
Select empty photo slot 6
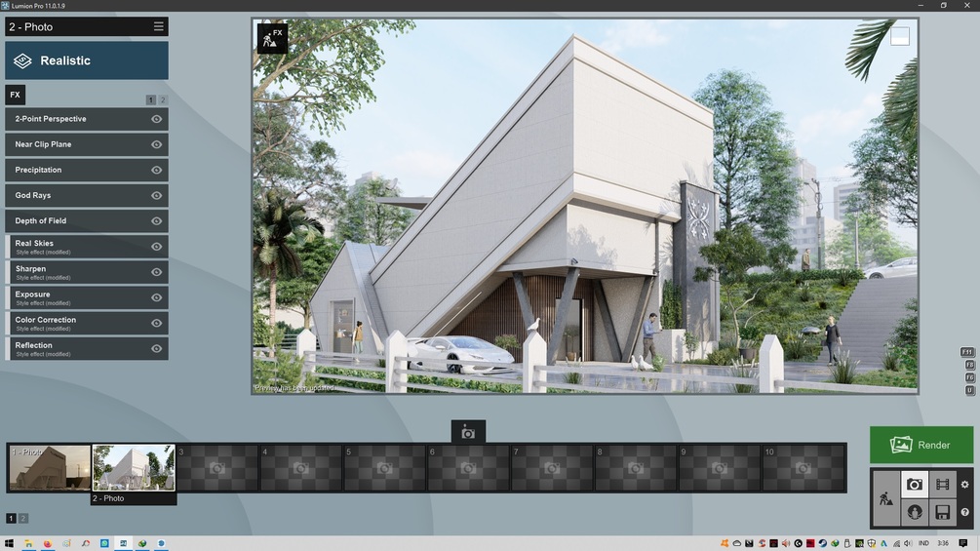tap(468, 468)
